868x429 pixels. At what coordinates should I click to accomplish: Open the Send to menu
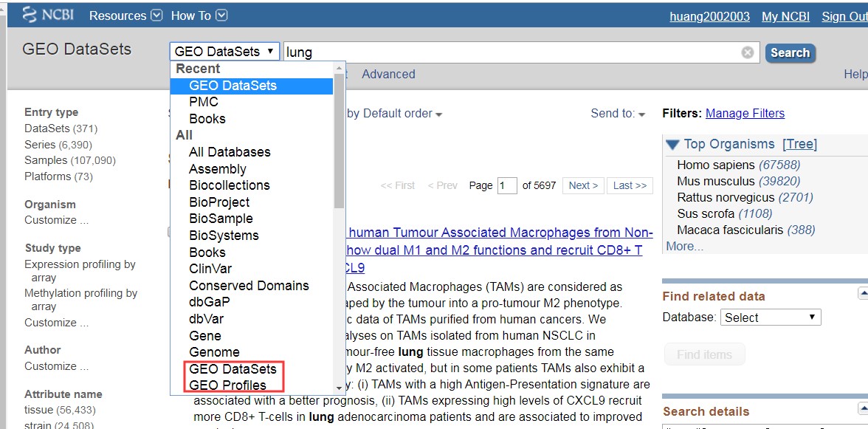[x=619, y=114]
